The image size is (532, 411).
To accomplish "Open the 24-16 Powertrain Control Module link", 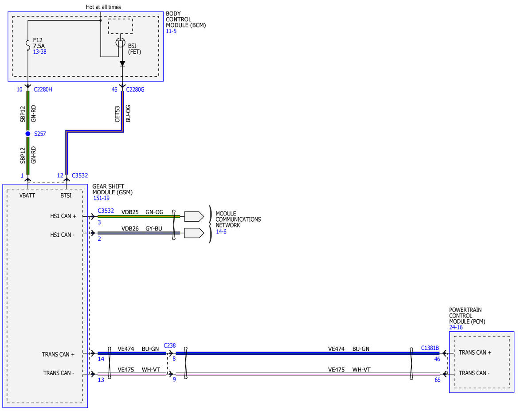I will click(456, 327).
